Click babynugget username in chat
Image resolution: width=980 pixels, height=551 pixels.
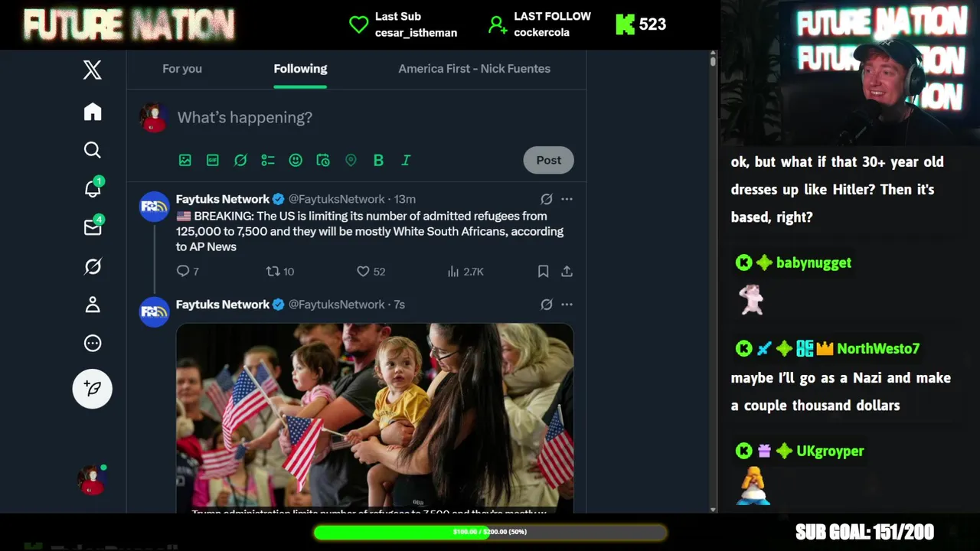[814, 262]
